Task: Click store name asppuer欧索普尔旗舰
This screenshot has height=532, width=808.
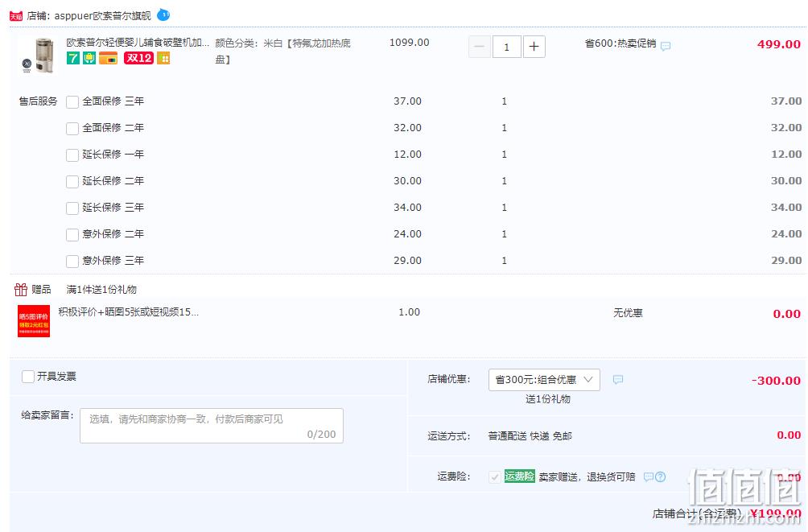Action: pyautogui.click(x=102, y=16)
